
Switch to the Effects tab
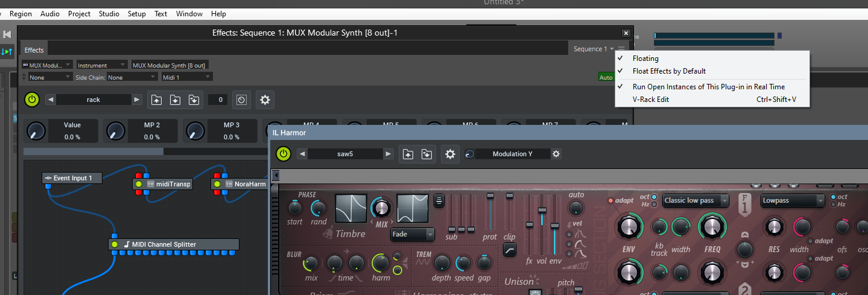(x=34, y=50)
